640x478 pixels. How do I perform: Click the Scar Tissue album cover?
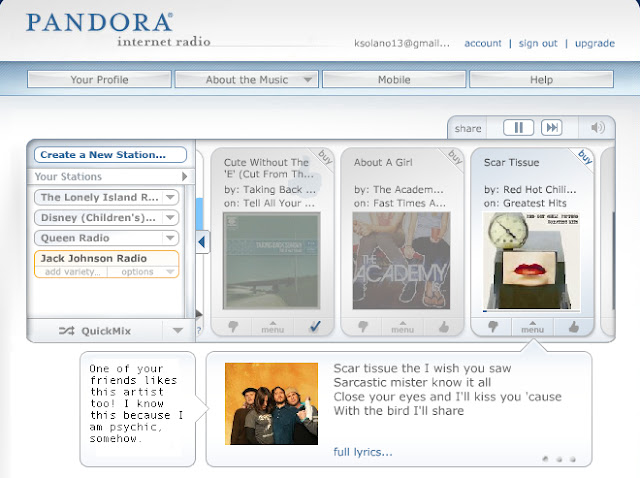[x=531, y=261]
